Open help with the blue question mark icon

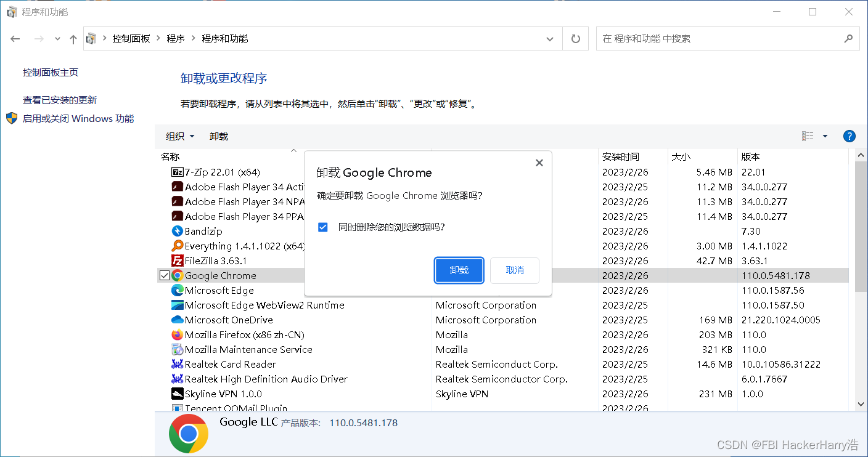(x=849, y=136)
